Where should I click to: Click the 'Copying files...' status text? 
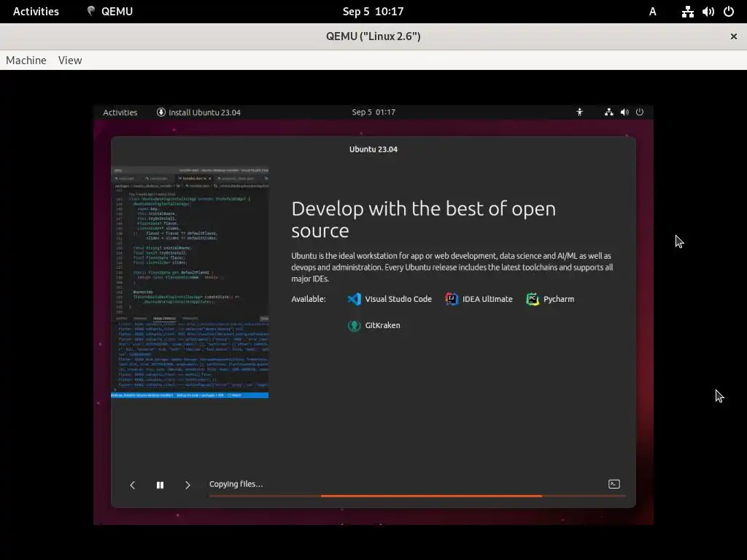[x=236, y=484]
